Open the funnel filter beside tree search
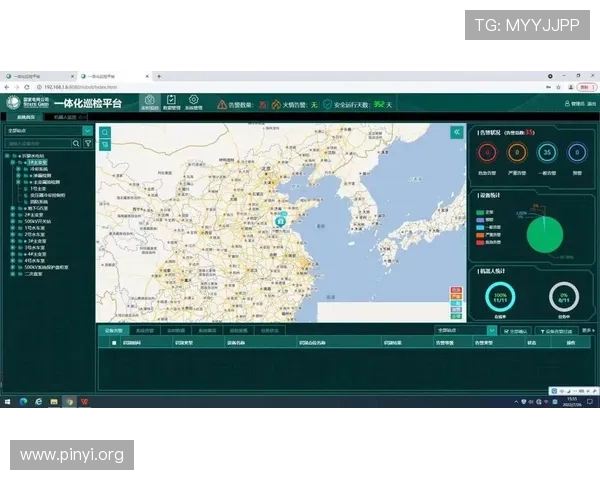The height and width of the screenshot is (480, 600). pos(88,144)
